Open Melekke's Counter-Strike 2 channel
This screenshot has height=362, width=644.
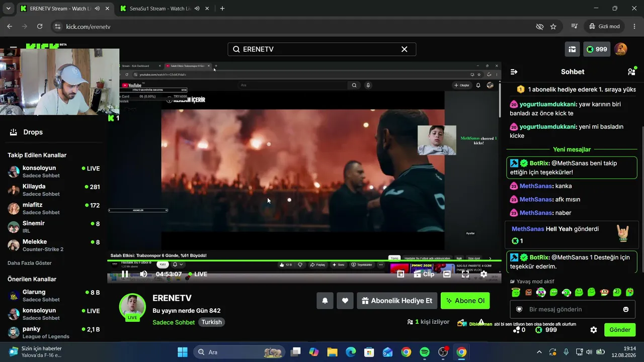point(53,245)
